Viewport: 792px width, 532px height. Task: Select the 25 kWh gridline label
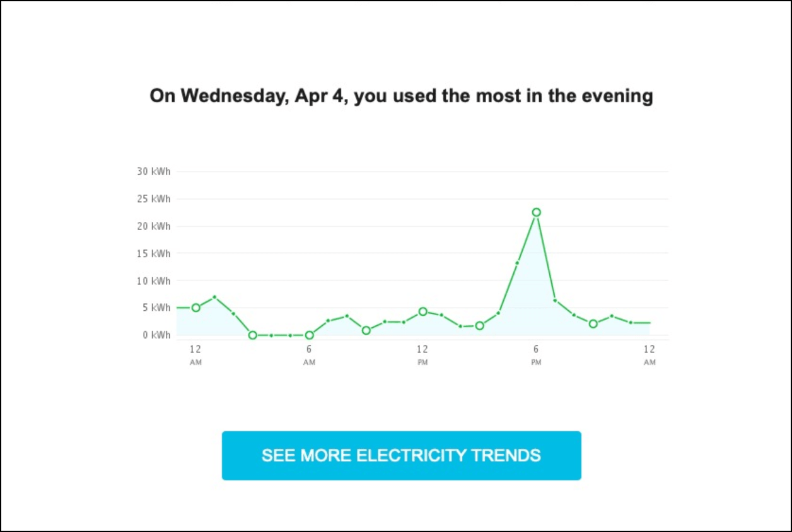pos(153,199)
